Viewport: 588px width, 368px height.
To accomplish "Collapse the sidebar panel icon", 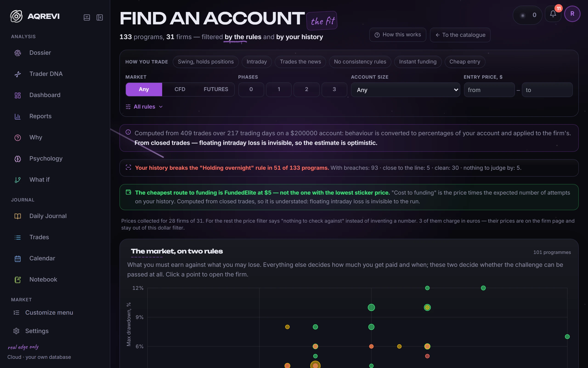I will tap(100, 17).
